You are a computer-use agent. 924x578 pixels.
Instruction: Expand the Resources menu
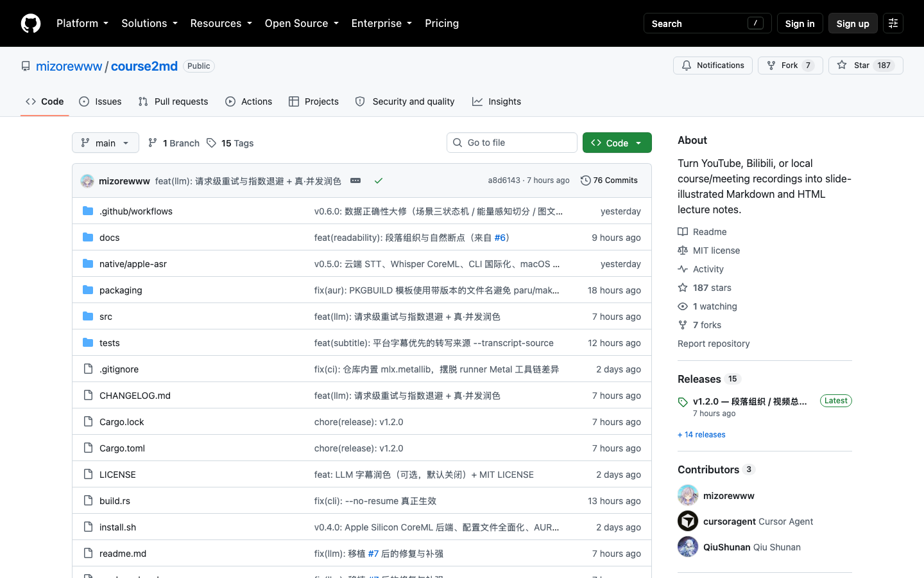221,23
